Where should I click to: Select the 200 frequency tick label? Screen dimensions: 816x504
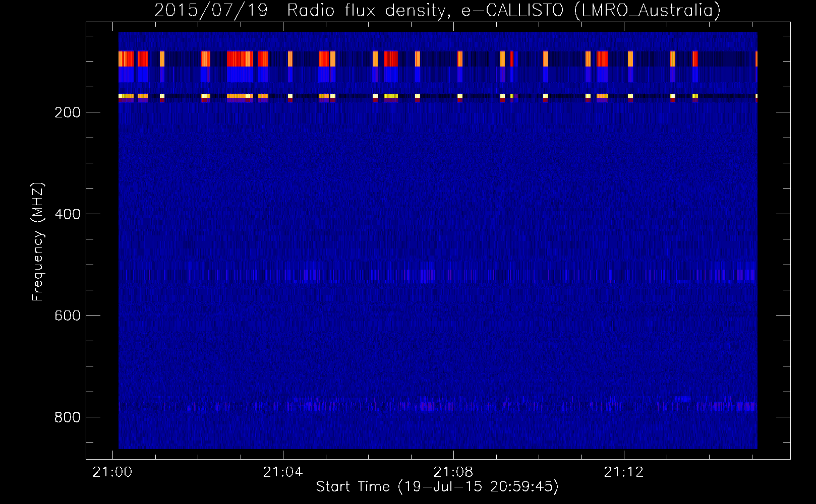pyautogui.click(x=68, y=112)
